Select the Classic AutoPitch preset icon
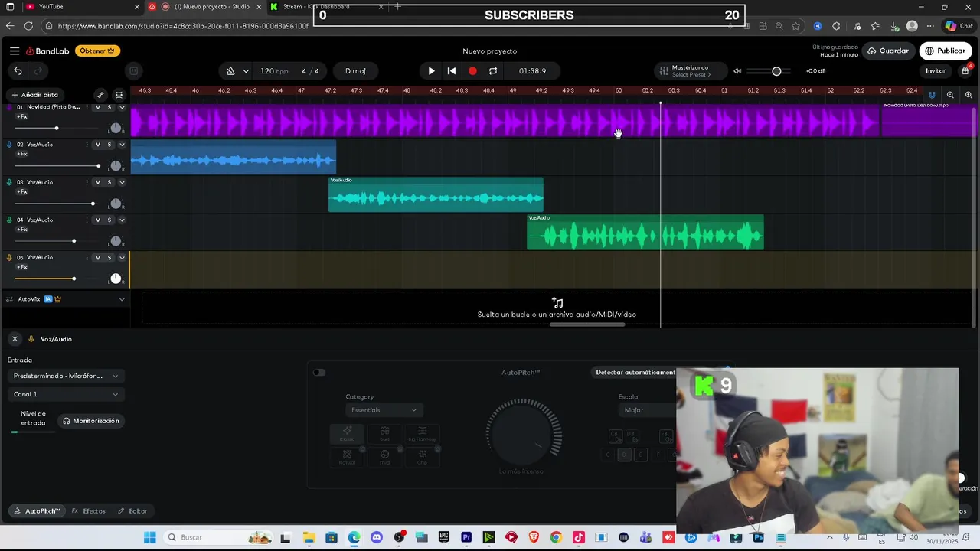Screen dimensions: 980x551 (347, 433)
